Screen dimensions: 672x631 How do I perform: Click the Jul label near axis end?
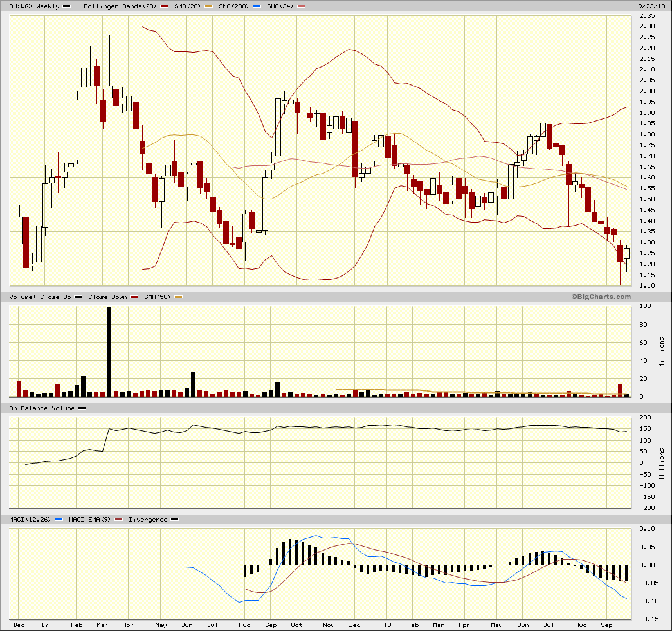coord(549,625)
